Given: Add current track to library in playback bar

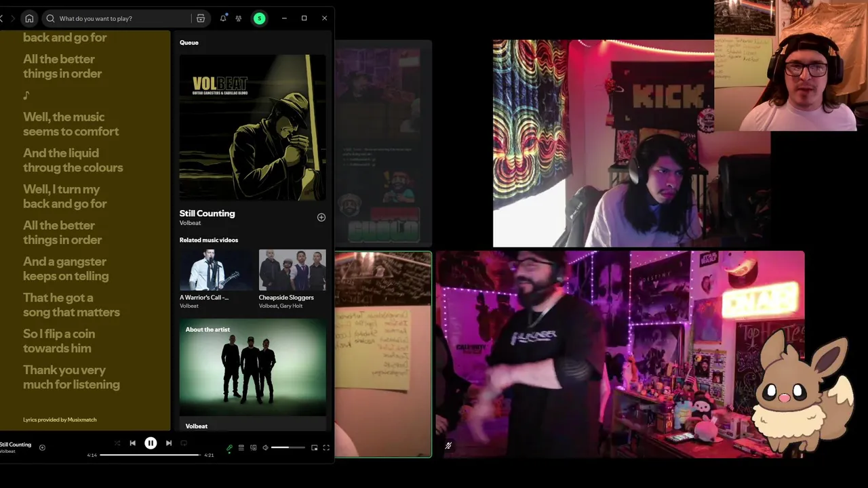Looking at the screenshot, I should pyautogui.click(x=42, y=447).
